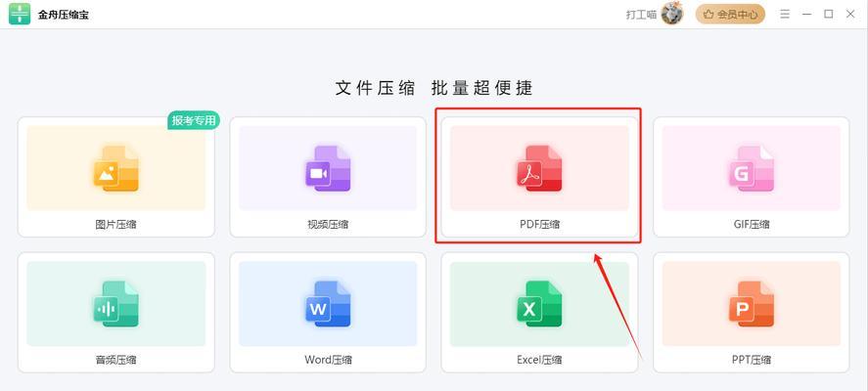This screenshot has height=391, width=868.
Task: Open the hamburger menu icon
Action: pos(785,15)
